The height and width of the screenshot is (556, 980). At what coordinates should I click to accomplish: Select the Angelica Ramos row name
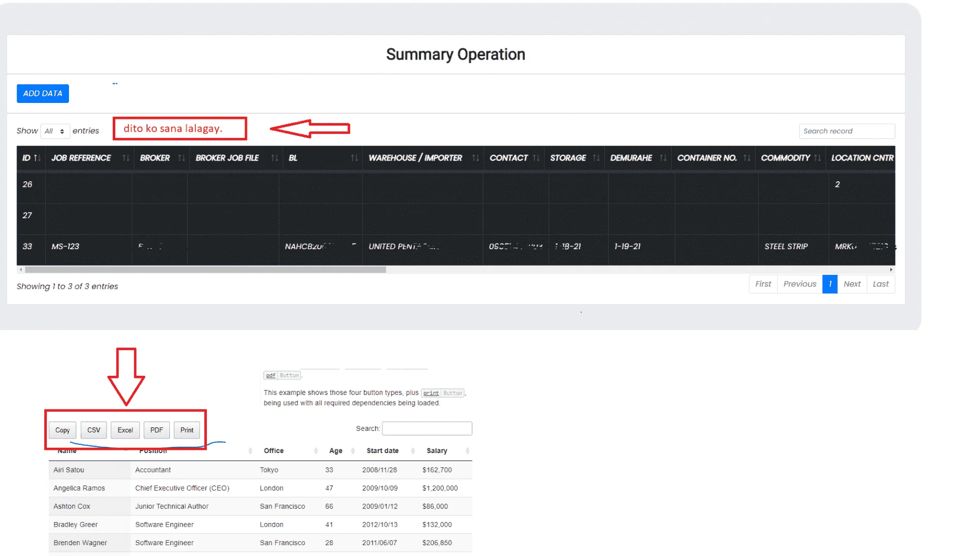[79, 488]
